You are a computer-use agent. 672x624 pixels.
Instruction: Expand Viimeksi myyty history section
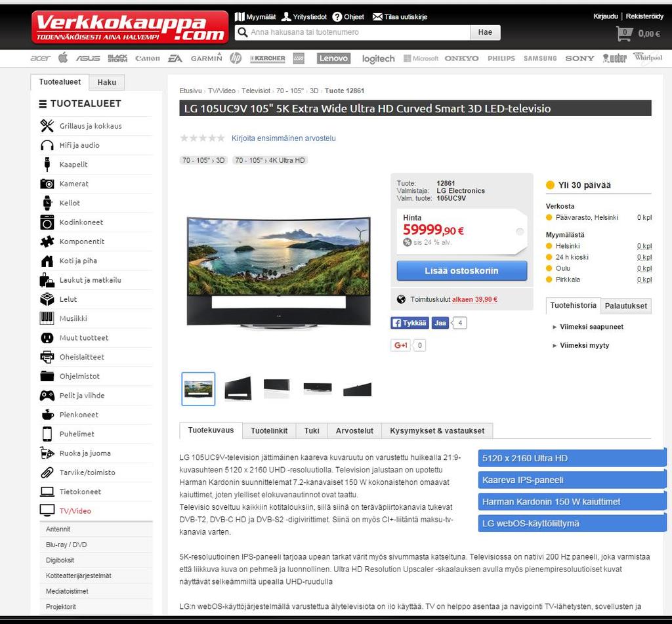click(x=584, y=345)
